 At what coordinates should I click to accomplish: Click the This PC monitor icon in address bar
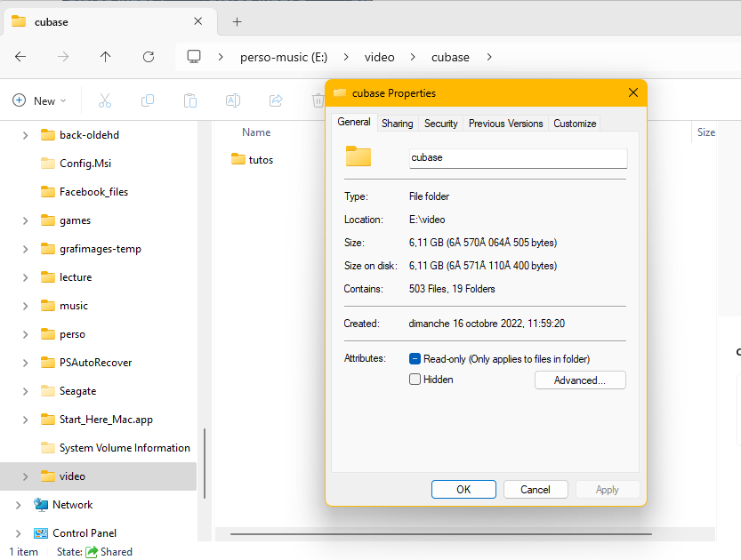(x=194, y=57)
